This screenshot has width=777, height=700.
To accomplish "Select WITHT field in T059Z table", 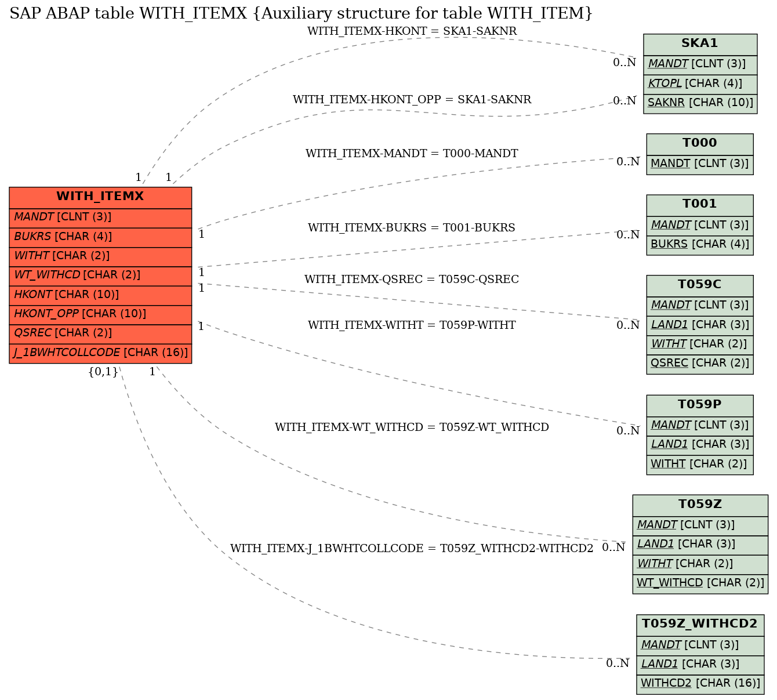I will pos(700,564).
